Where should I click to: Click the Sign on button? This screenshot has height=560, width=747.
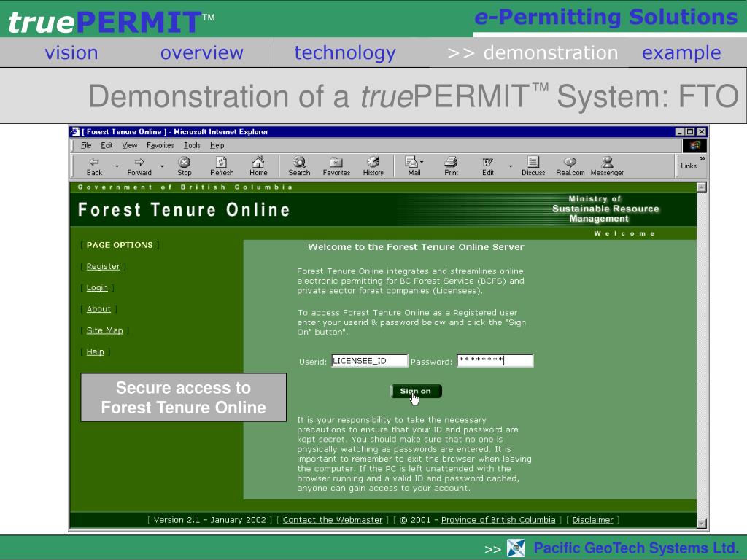click(x=416, y=391)
